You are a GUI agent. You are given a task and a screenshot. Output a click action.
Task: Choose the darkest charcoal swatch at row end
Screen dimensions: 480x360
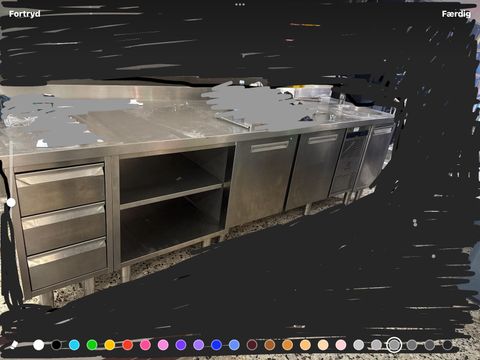(447, 345)
